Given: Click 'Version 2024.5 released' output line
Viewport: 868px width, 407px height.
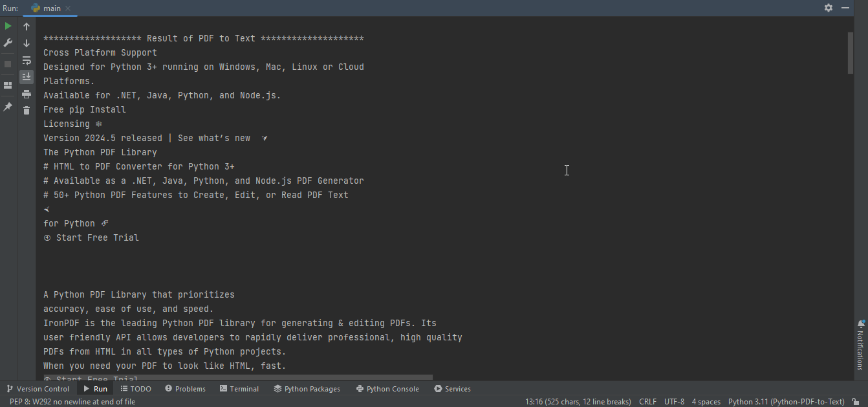Looking at the screenshot, I should pos(156,138).
